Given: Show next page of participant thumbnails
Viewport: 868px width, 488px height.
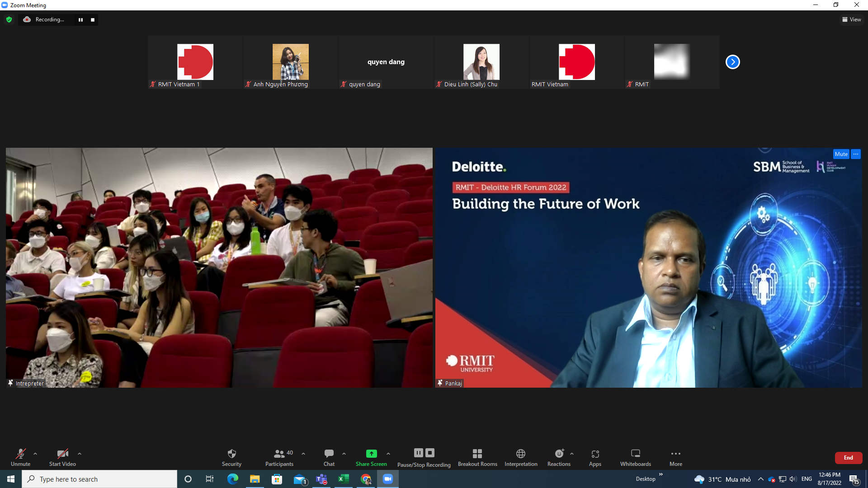Looking at the screenshot, I should 733,62.
